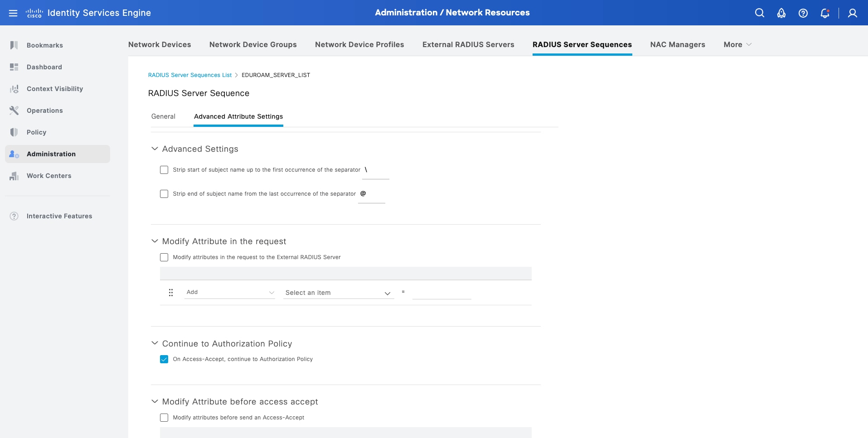Open the user account icon

[853, 13]
